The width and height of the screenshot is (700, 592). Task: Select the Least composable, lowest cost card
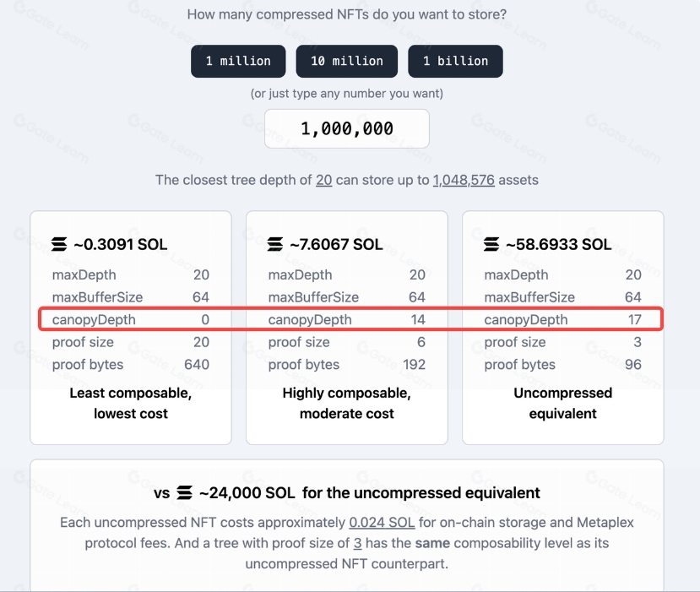[131, 328]
